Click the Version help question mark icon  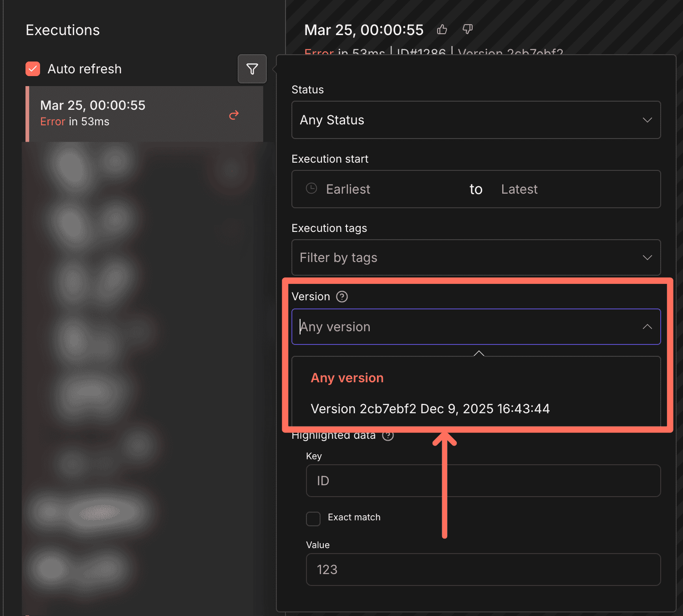click(x=341, y=297)
